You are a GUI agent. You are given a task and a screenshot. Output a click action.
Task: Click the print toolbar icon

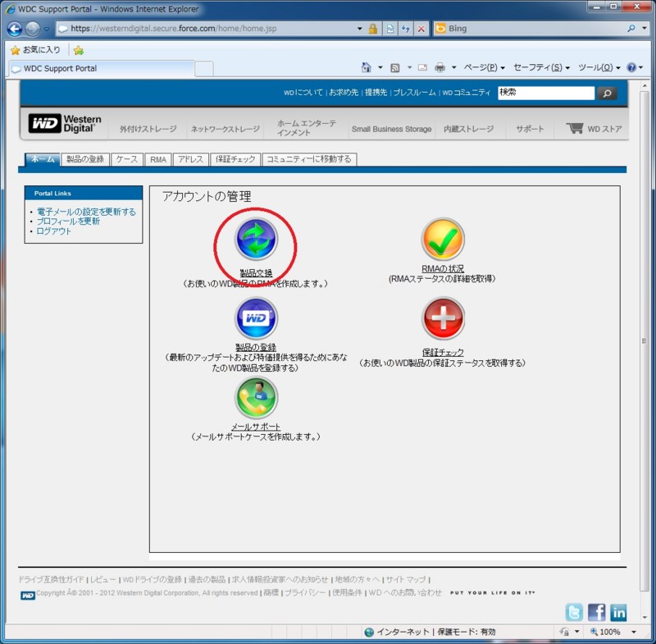(x=440, y=67)
